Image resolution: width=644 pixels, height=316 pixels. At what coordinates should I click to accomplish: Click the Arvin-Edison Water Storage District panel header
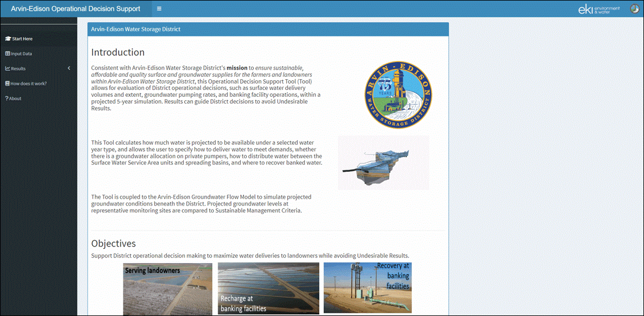pyautogui.click(x=268, y=29)
